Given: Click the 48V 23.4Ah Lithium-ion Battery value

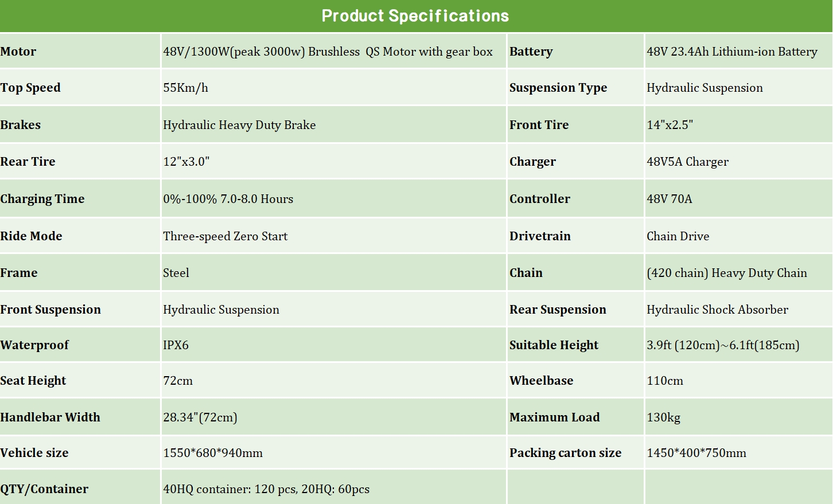Looking at the screenshot, I should pos(731,52).
